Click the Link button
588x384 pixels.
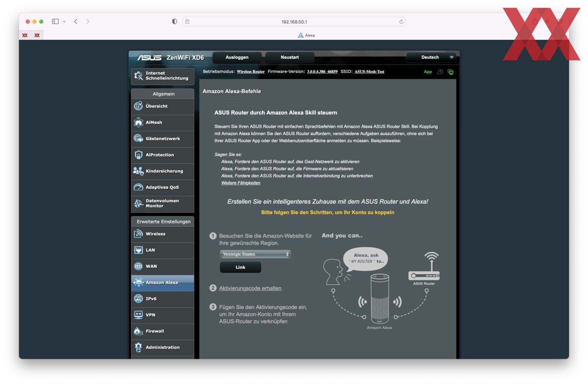point(240,267)
